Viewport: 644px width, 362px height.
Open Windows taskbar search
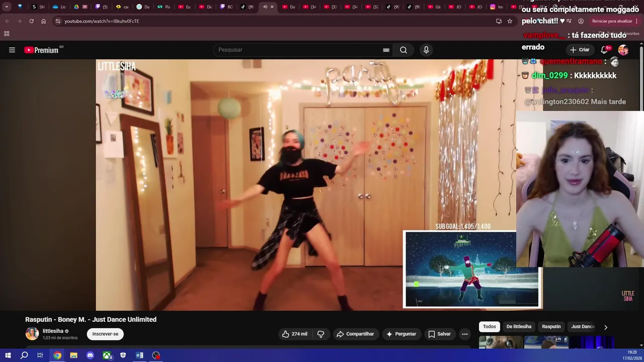tap(24, 355)
